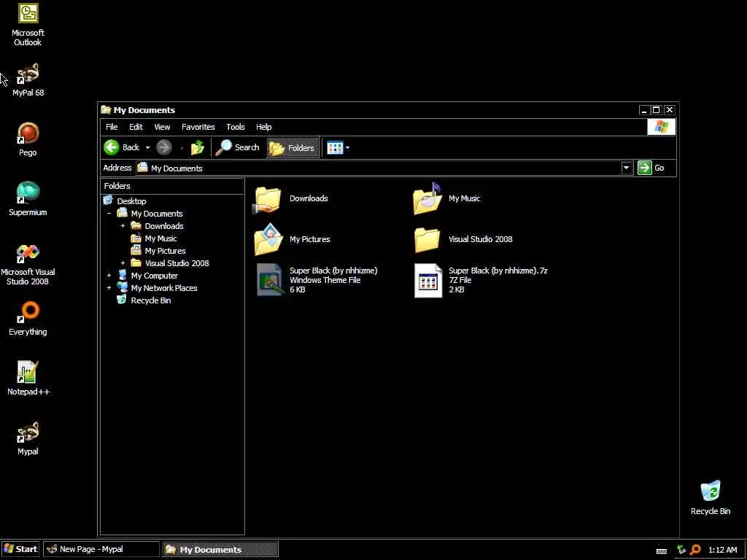The image size is (747, 560).
Task: Open the Start menu
Action: [x=20, y=549]
